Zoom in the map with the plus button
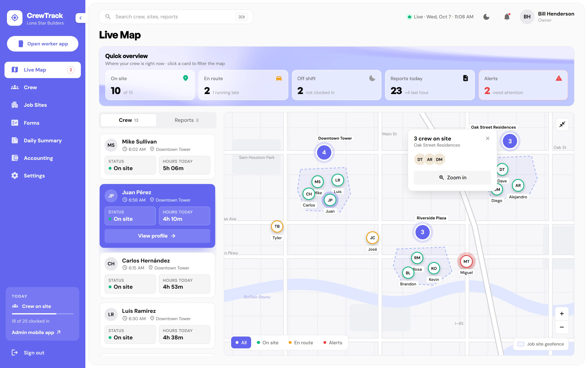This screenshot has height=368, width=588. [x=562, y=314]
